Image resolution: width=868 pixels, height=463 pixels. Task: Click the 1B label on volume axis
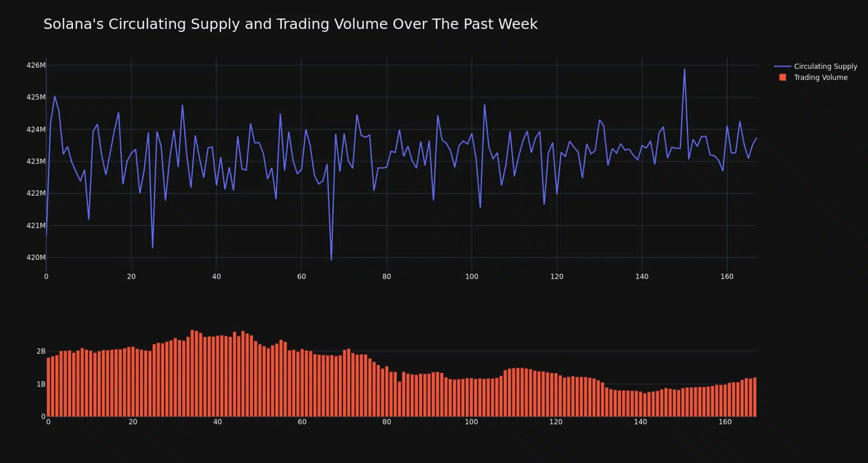[x=41, y=384]
